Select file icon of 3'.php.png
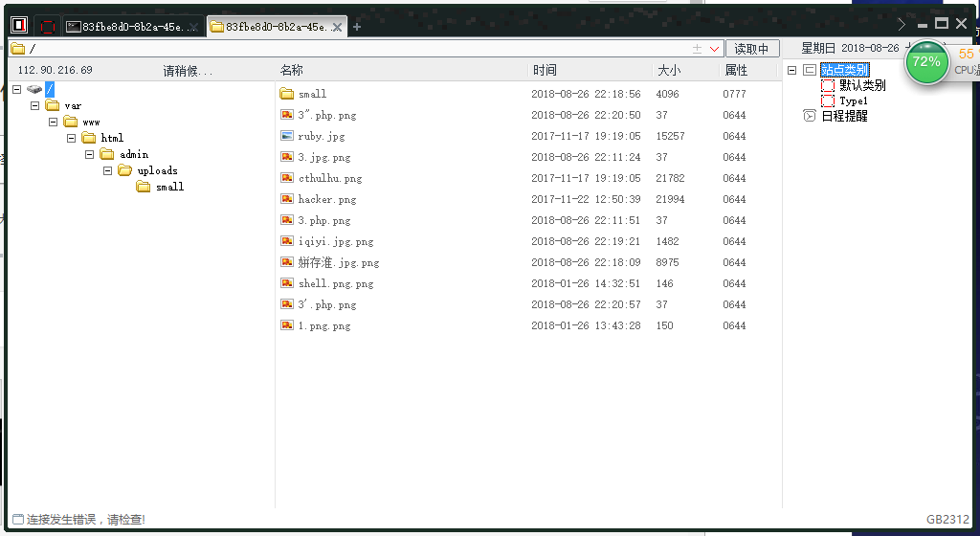Screen dimensions: 980x536 287,304
